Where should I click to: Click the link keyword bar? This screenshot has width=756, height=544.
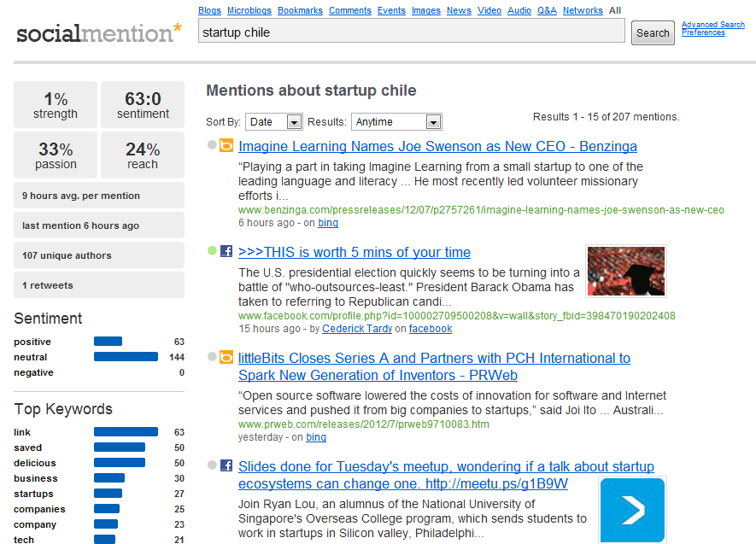[126, 432]
